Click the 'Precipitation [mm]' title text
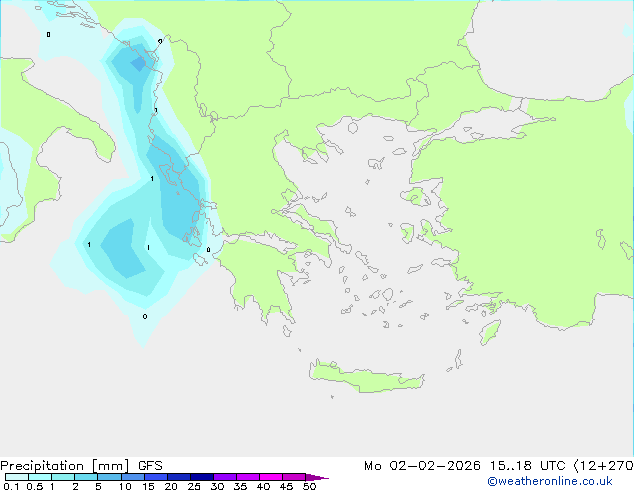634x490 pixels. [x=65, y=466]
